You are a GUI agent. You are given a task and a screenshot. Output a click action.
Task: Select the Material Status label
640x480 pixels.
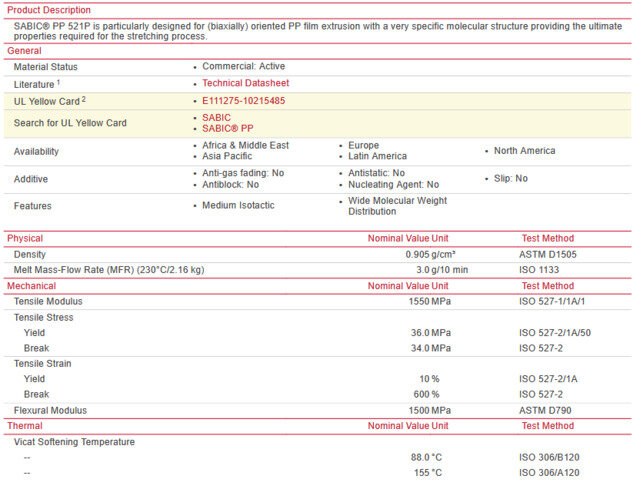click(46, 67)
